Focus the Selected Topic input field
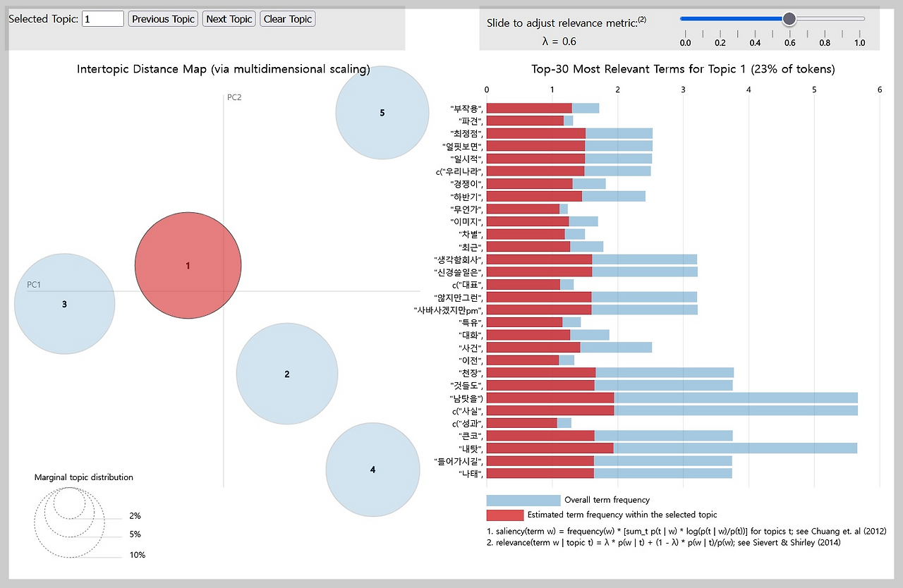The height and width of the screenshot is (588, 903). click(103, 19)
